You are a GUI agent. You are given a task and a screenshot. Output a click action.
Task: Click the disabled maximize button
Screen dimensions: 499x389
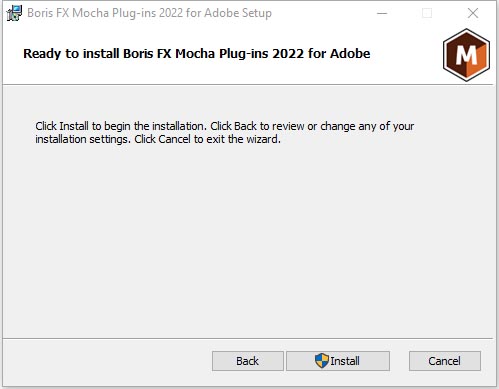[427, 13]
